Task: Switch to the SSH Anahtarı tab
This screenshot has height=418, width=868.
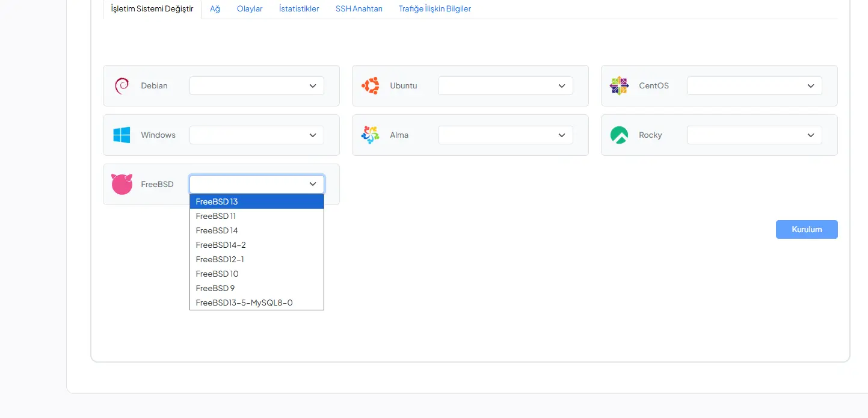Action: tap(359, 9)
